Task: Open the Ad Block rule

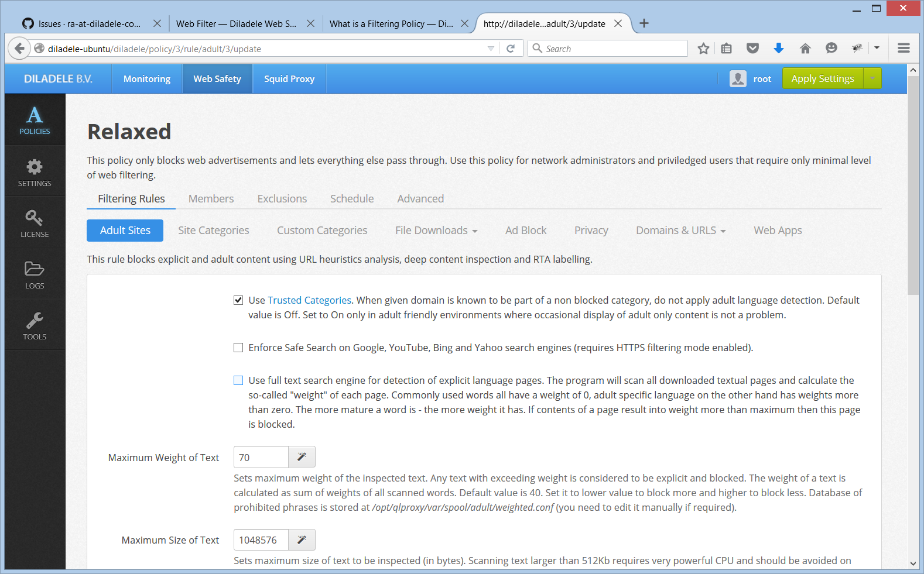Action: point(526,230)
